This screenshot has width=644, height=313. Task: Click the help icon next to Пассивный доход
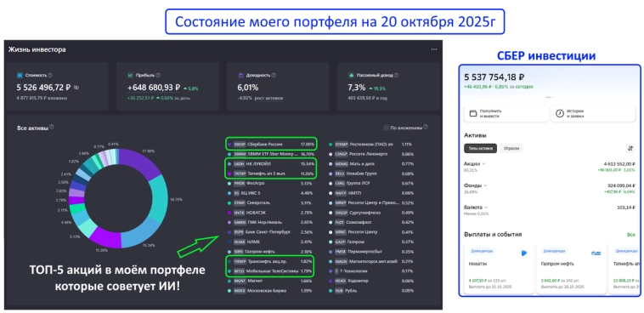pyautogui.click(x=396, y=75)
